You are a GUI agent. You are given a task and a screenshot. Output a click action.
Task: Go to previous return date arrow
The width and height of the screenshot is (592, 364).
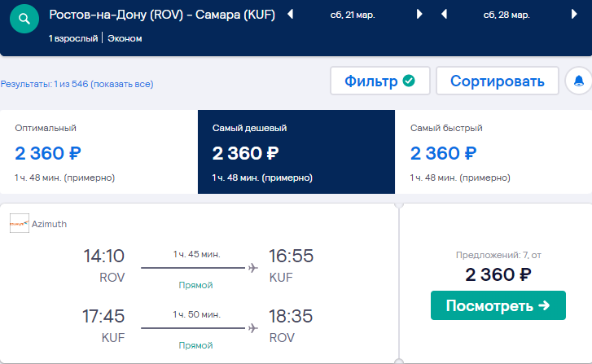[x=445, y=15]
